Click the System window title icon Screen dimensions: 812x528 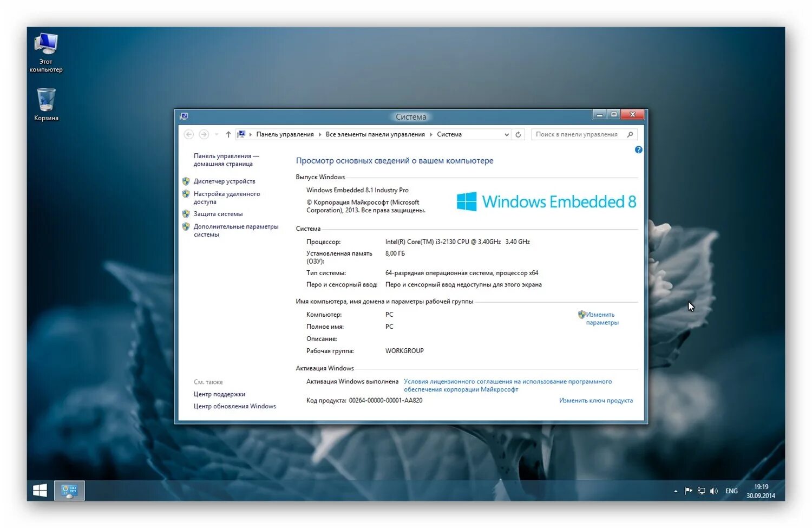coord(184,116)
